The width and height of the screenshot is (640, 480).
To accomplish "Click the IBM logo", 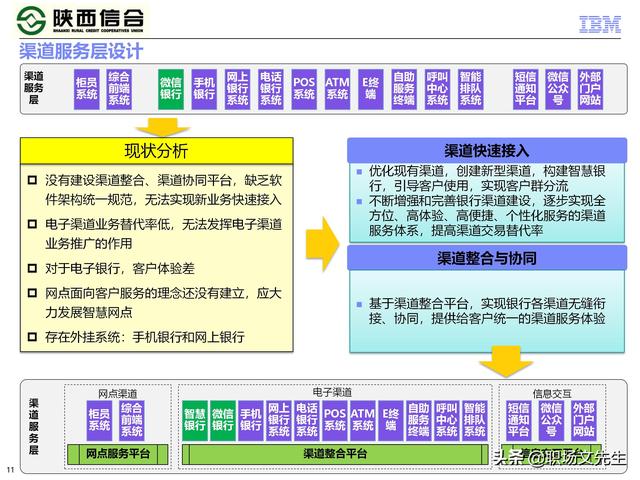I will [600, 24].
